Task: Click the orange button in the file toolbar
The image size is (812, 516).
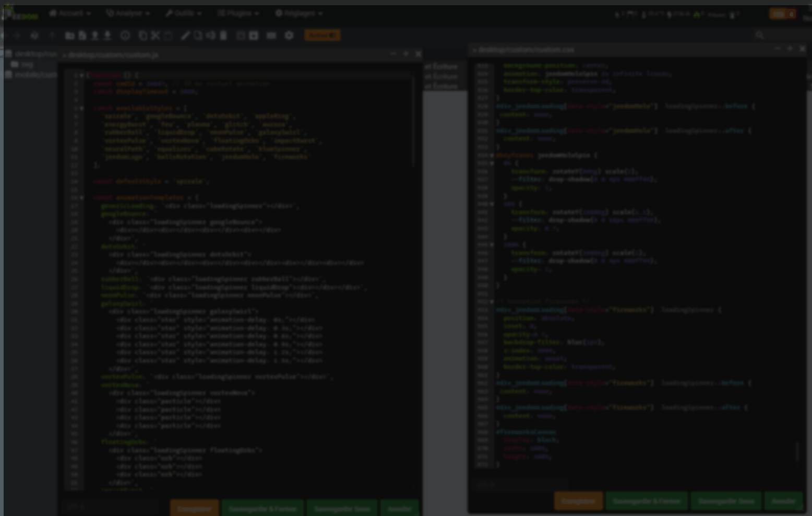Action: (x=322, y=35)
